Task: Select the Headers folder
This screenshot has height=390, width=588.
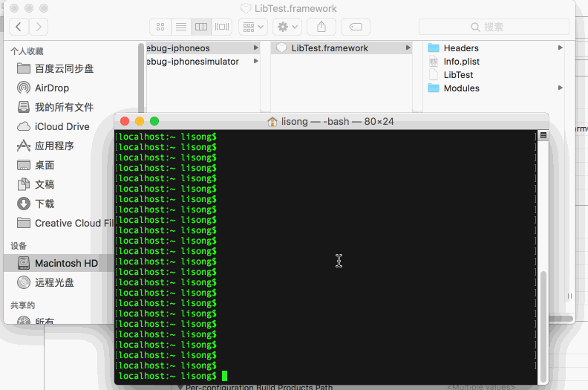Action: tap(494, 48)
